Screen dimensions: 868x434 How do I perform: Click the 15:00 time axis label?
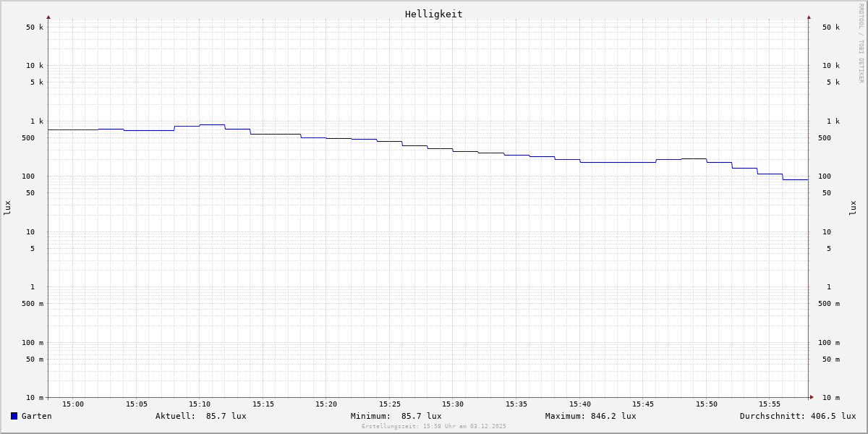click(x=73, y=404)
